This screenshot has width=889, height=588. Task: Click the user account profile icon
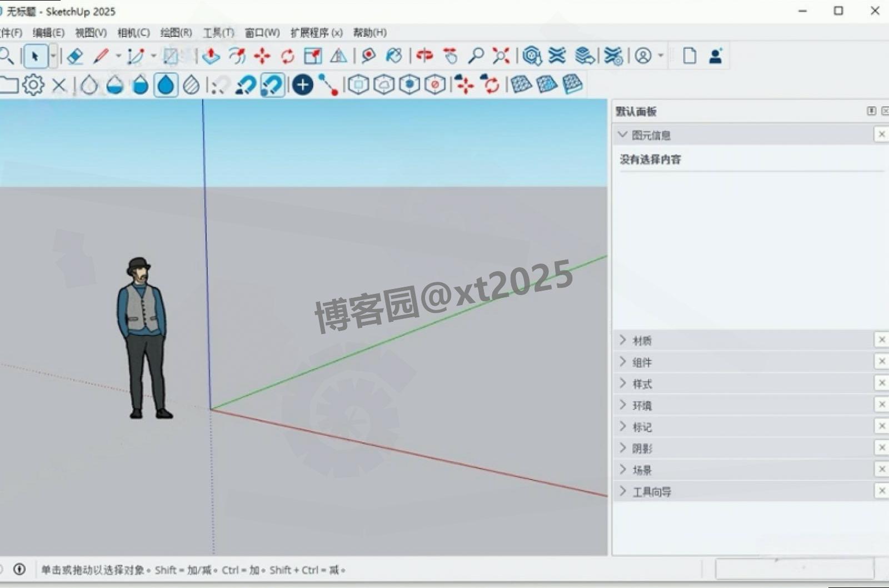643,56
